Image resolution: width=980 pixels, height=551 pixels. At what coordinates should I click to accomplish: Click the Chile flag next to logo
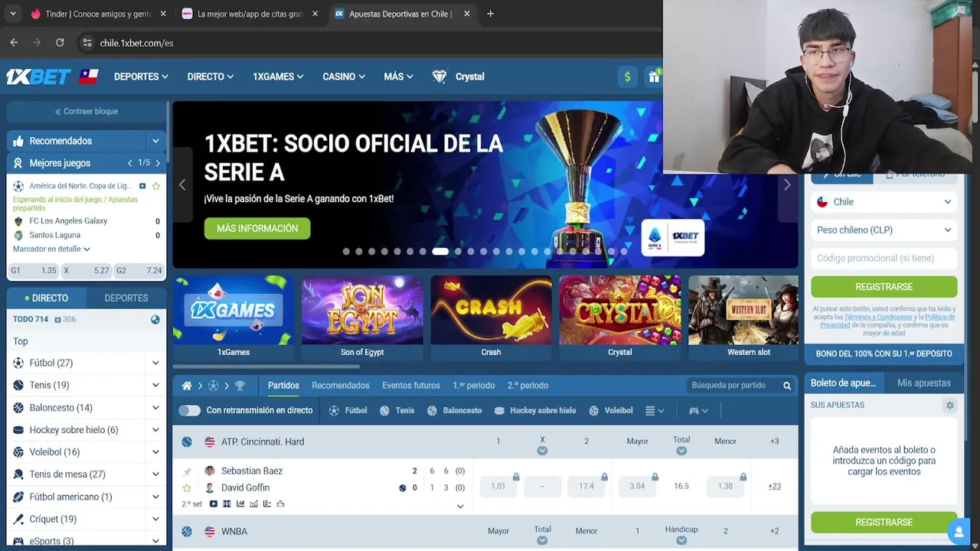point(89,77)
